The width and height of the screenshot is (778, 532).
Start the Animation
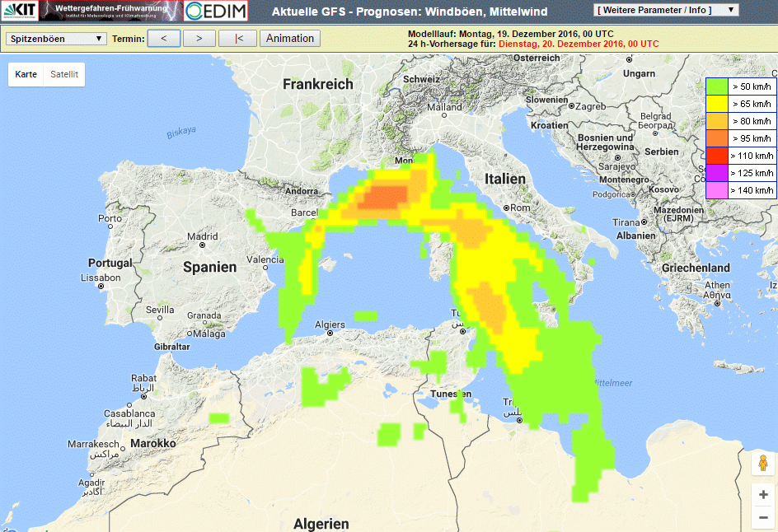coord(290,38)
